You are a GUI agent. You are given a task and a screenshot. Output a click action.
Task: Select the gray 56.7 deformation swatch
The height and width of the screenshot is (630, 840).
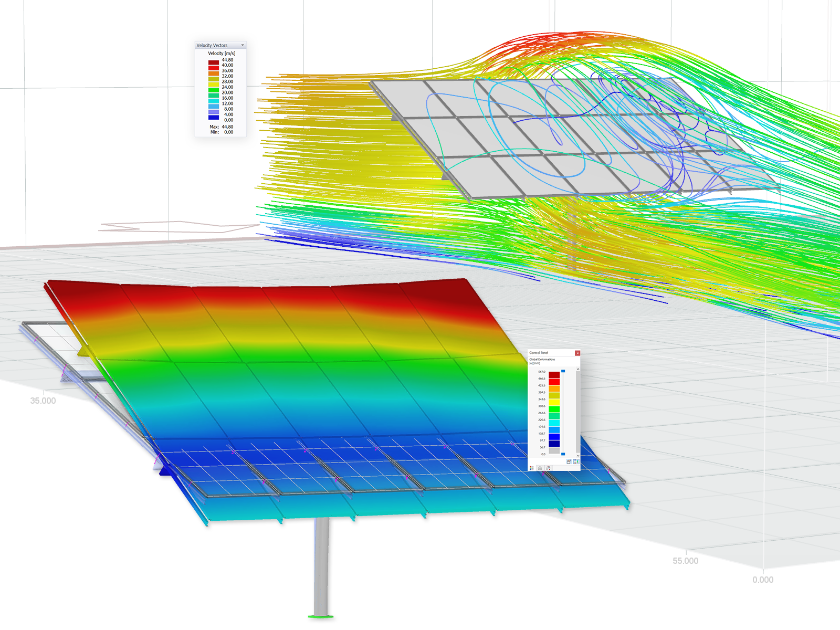554,450
